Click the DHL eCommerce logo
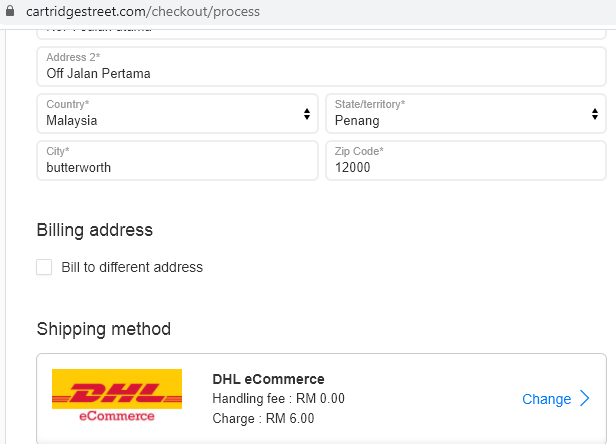616x444 pixels. [x=117, y=395]
